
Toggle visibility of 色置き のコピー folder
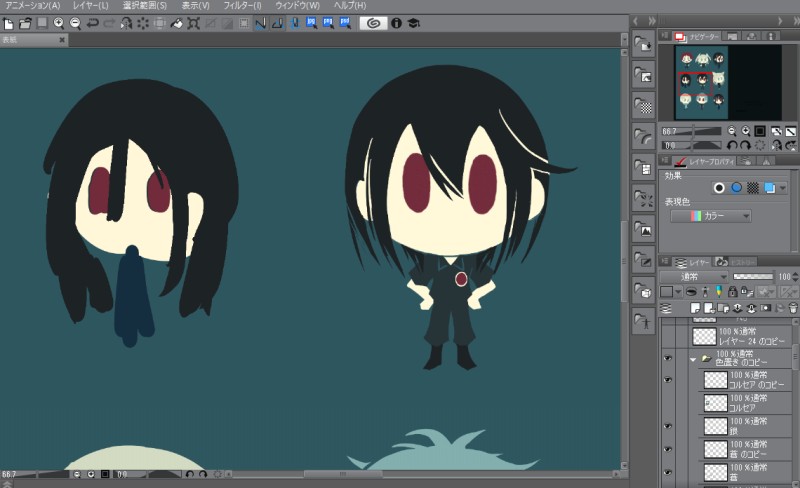pos(668,358)
